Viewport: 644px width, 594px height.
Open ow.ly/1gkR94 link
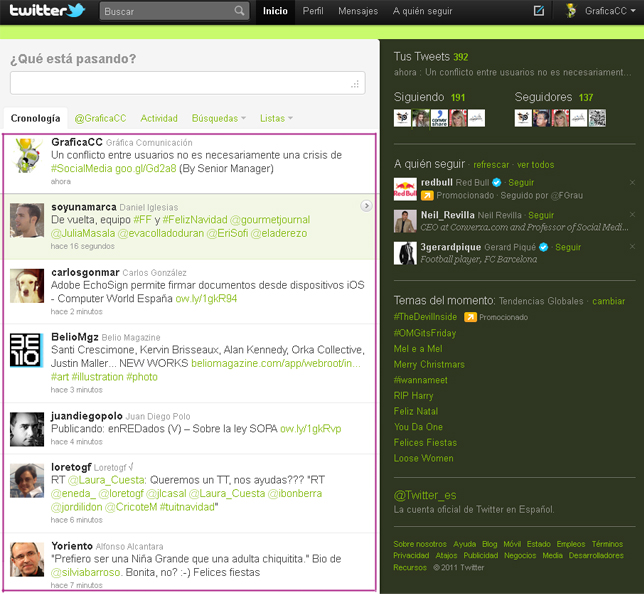206,299
